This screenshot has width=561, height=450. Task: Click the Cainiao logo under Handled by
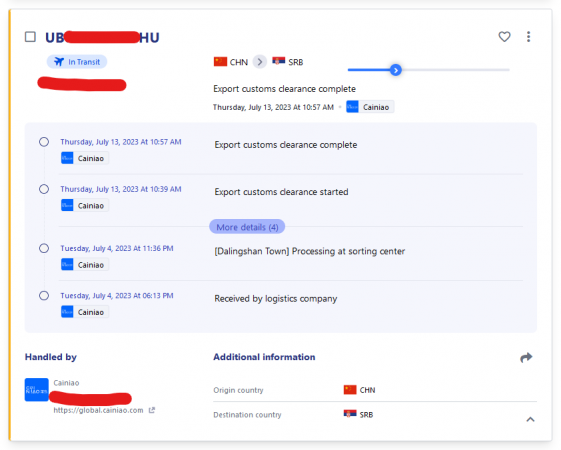point(36,390)
